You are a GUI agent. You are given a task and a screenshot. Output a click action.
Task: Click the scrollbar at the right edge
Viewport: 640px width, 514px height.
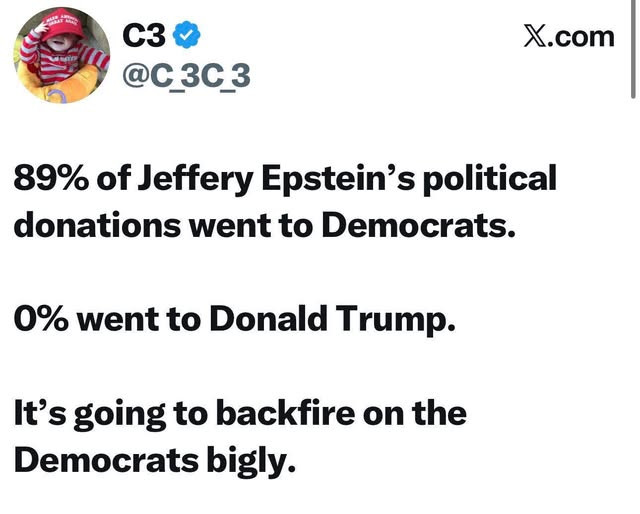click(632, 50)
